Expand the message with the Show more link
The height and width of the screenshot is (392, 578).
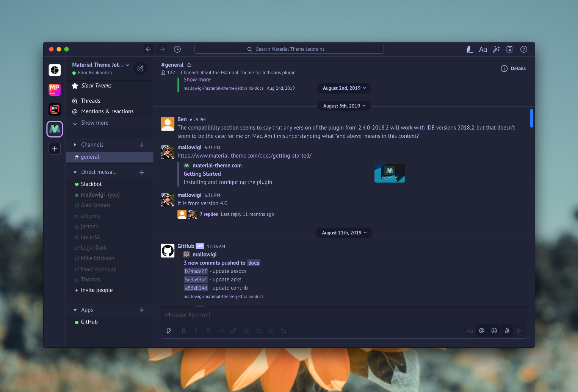197,80
